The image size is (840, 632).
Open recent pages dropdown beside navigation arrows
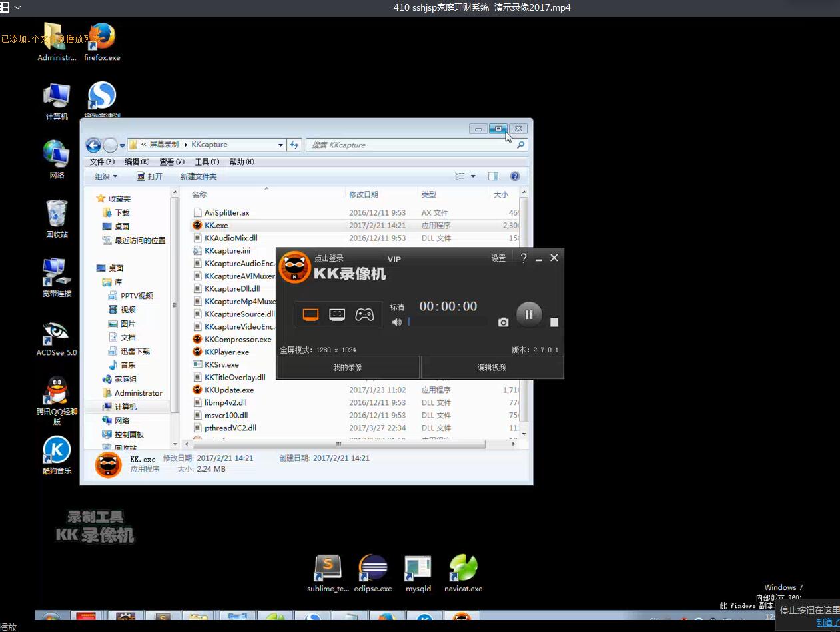[122, 145]
